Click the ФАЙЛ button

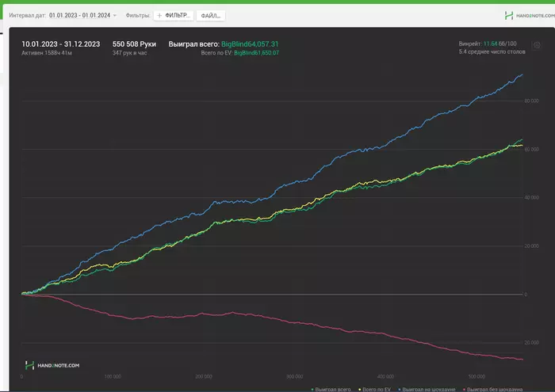tap(211, 16)
